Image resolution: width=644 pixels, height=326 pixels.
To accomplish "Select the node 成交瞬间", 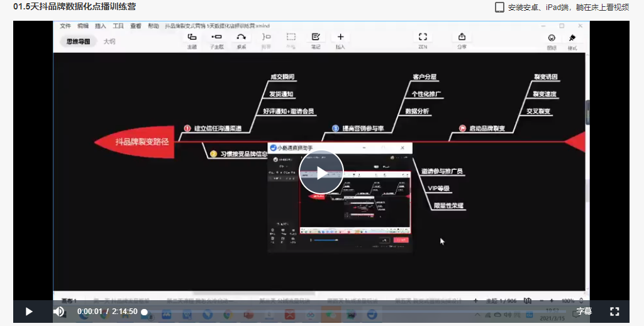I will (282, 77).
